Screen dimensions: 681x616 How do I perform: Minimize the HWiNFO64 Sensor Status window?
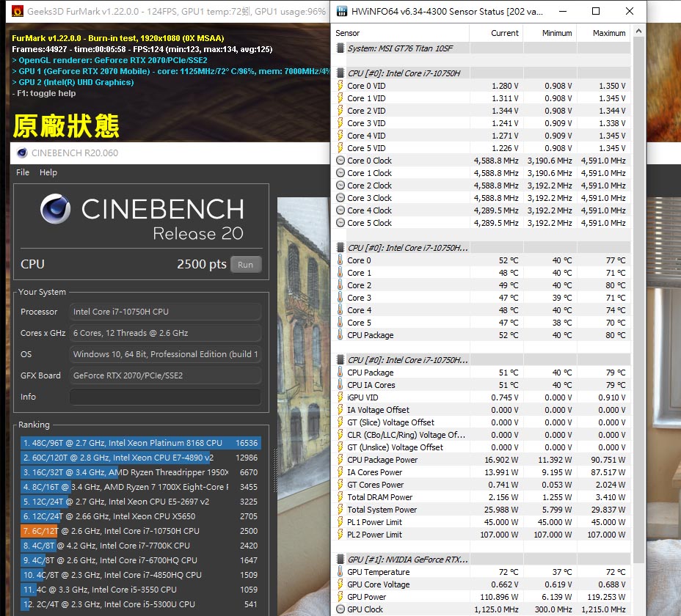coord(562,11)
